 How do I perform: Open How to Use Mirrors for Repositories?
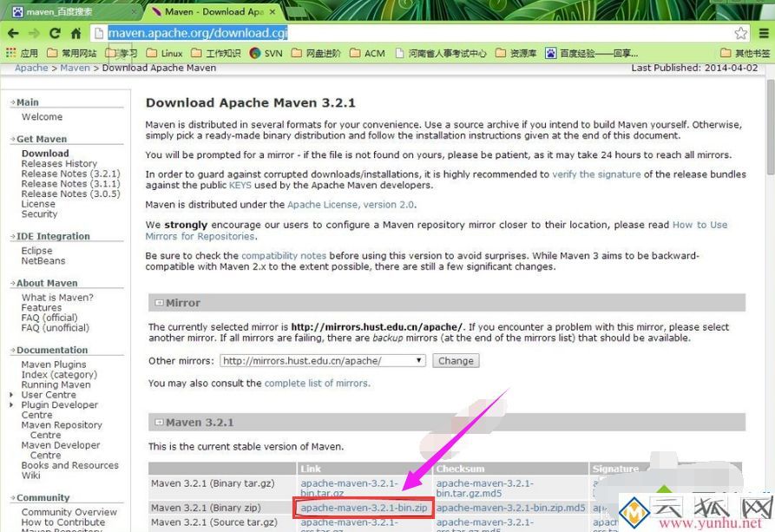point(437,230)
